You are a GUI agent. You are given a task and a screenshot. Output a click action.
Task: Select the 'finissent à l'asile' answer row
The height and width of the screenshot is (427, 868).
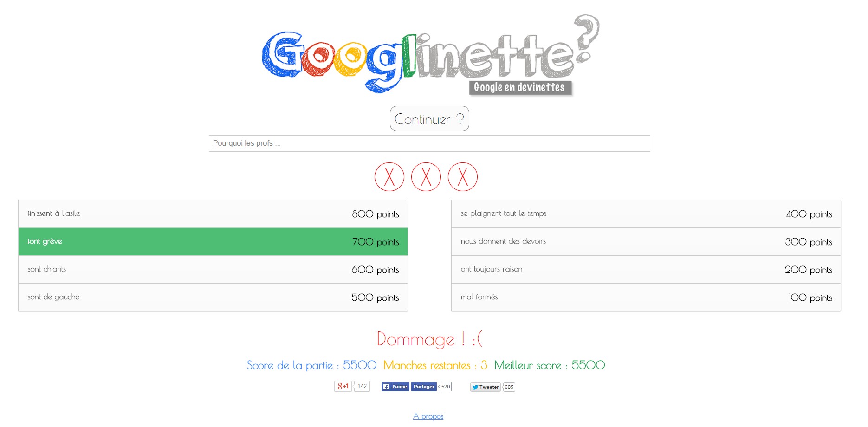pyautogui.click(x=213, y=214)
